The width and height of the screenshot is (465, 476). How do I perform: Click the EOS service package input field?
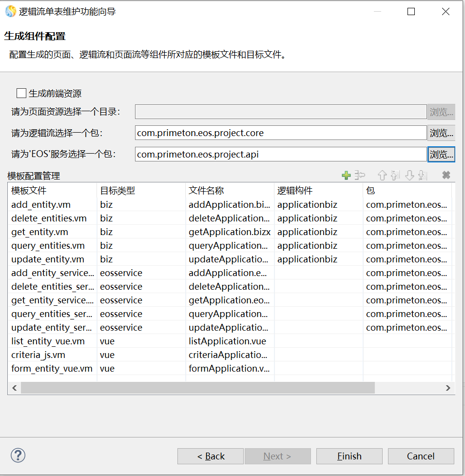pos(280,155)
